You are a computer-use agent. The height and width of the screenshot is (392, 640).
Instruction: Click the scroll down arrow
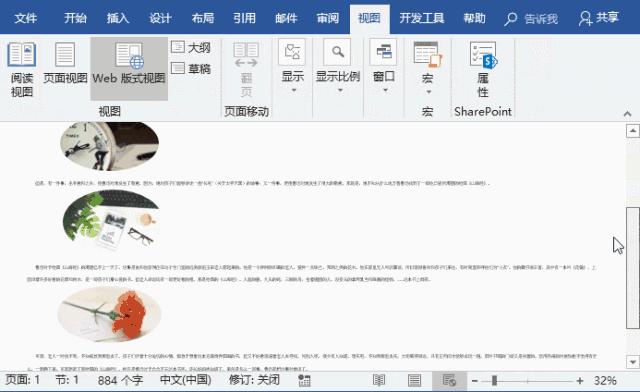[x=633, y=362]
